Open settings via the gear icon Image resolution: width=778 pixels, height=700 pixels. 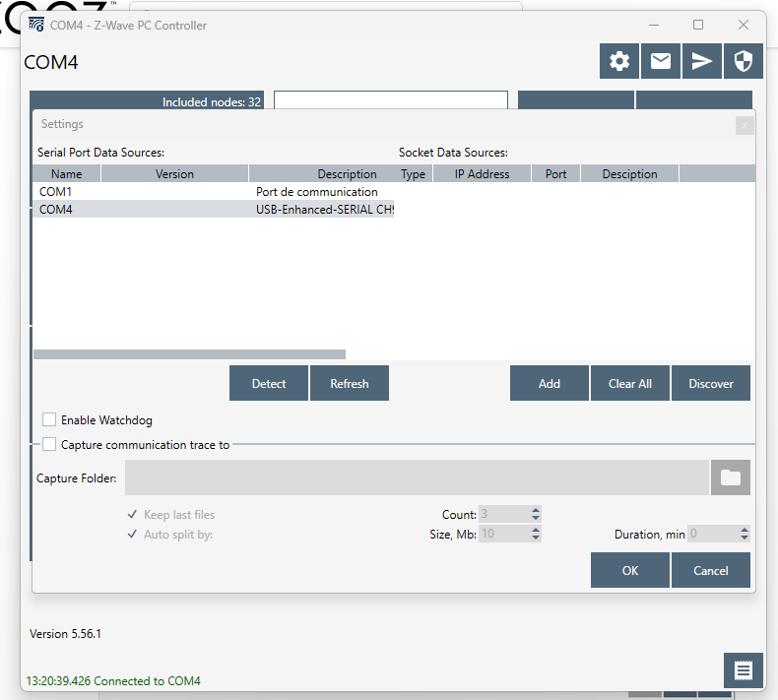619,61
